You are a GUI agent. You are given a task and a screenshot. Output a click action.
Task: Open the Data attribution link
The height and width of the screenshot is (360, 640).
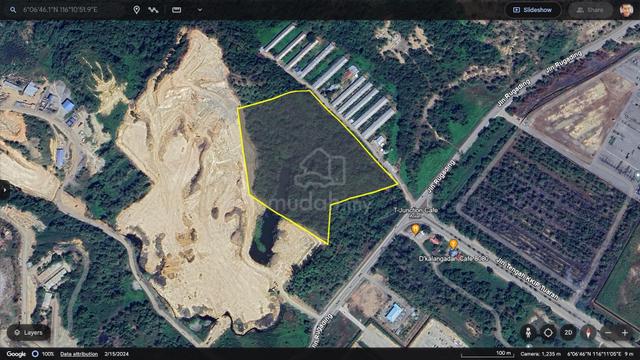[79, 354]
